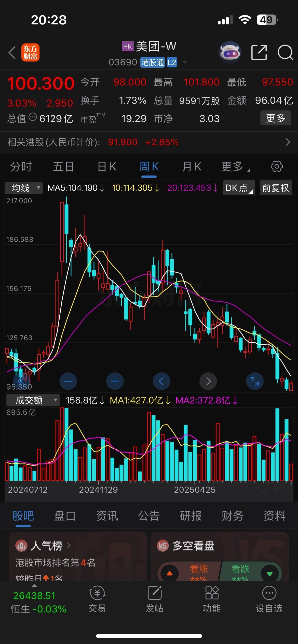Screen dimensions: 298x644
Task: Tap the 20240712 date marker
Action: (28, 490)
